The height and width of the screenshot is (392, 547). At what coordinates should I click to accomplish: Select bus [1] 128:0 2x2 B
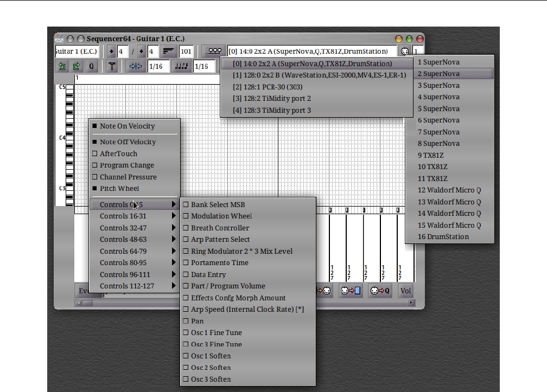coord(317,75)
